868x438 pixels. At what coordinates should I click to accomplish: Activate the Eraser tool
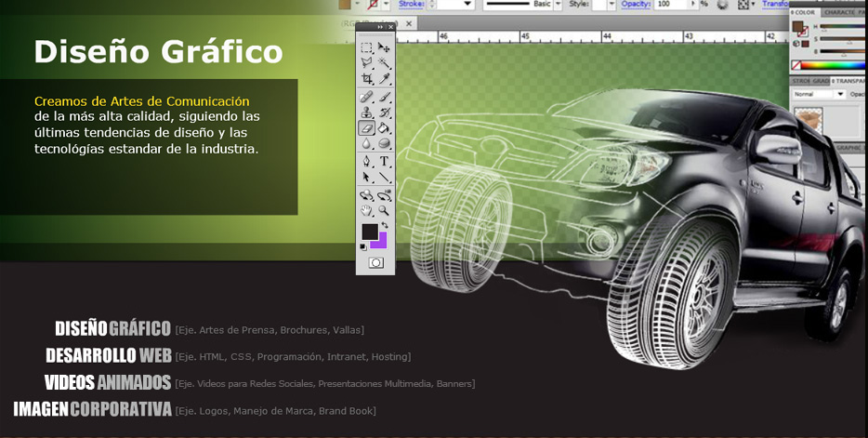tap(367, 128)
